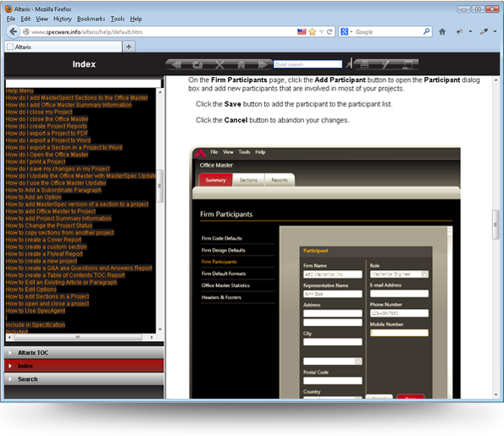Click the help toolbar Stop X icon
504x436 pixels.
click(219, 64)
